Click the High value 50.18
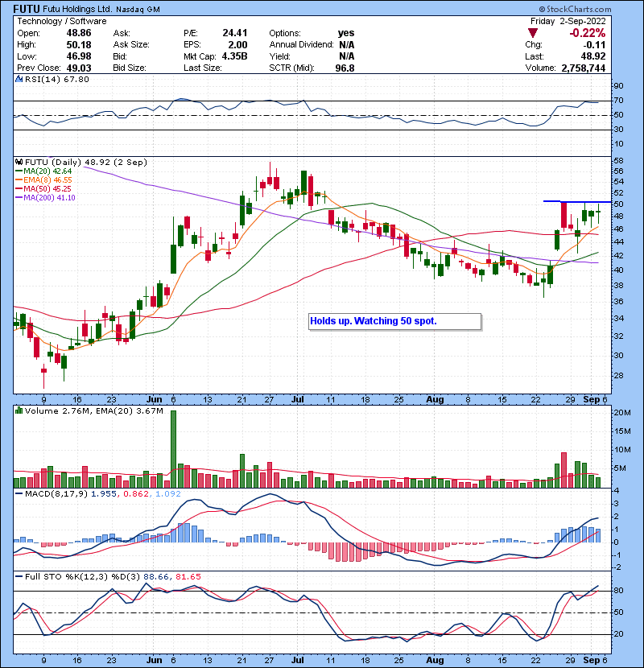Image resolution: width=644 pixels, height=668 pixels. coord(79,45)
